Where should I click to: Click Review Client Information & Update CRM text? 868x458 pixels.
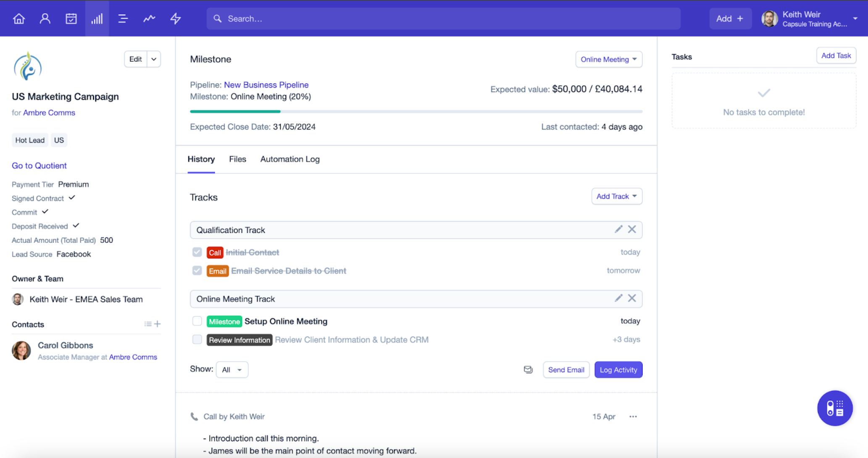pyautogui.click(x=352, y=340)
